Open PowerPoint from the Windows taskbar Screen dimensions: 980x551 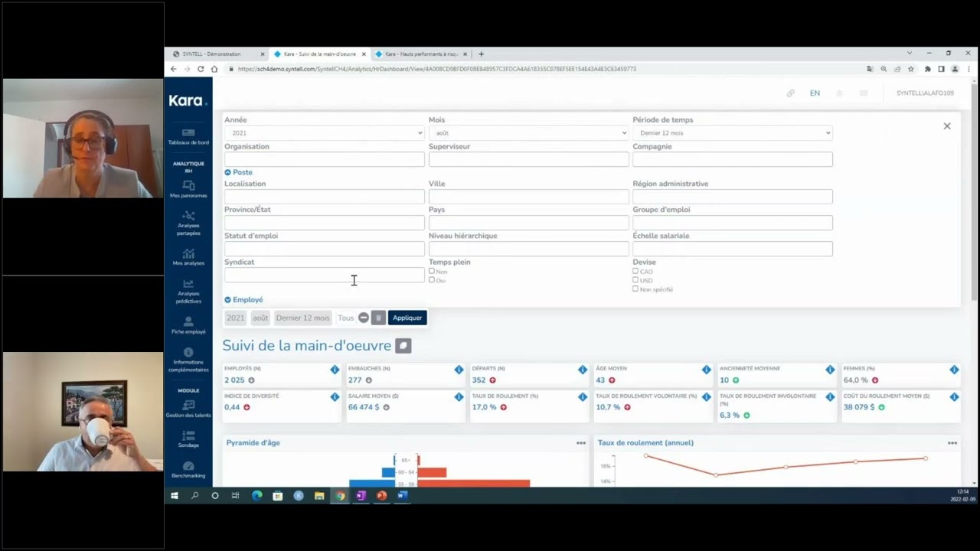[x=381, y=495]
